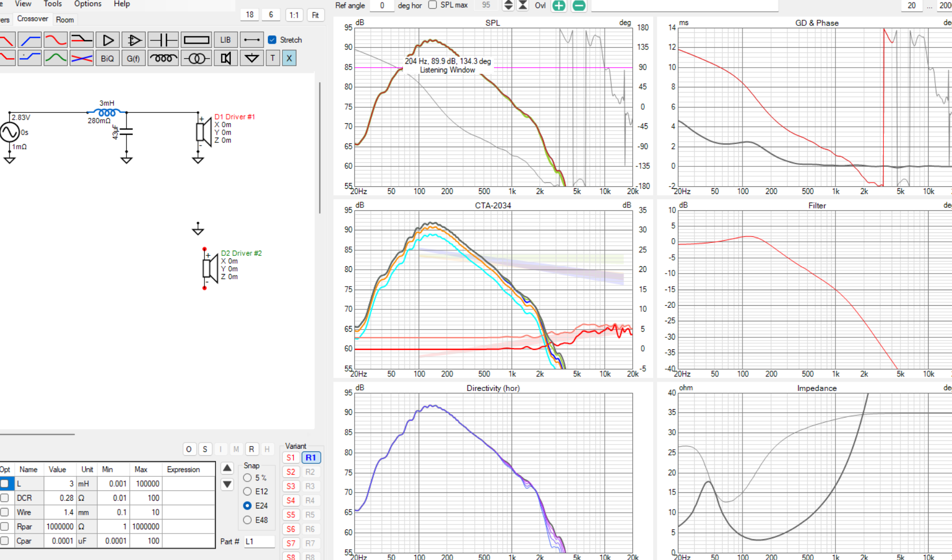Viewport: 952px width, 560px height.
Task: Move part up with the up arrow
Action: point(227,468)
